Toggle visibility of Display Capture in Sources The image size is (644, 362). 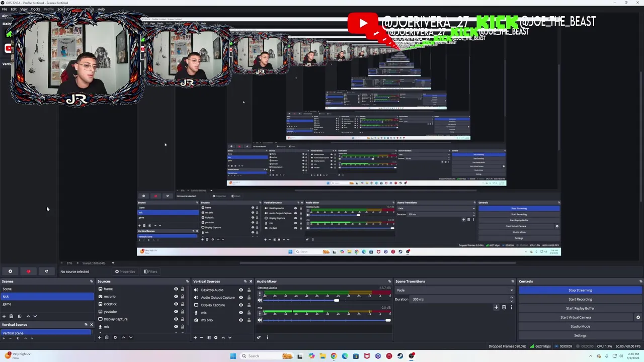(176, 319)
